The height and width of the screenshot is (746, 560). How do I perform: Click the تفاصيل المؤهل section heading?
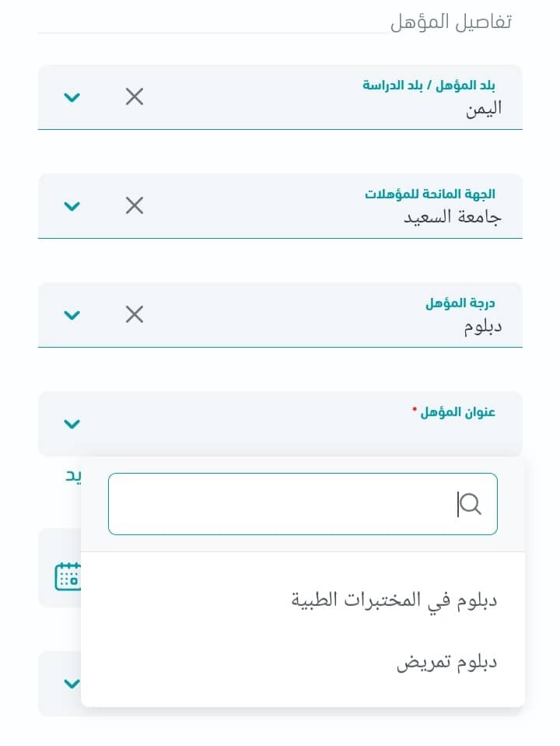tap(451, 23)
